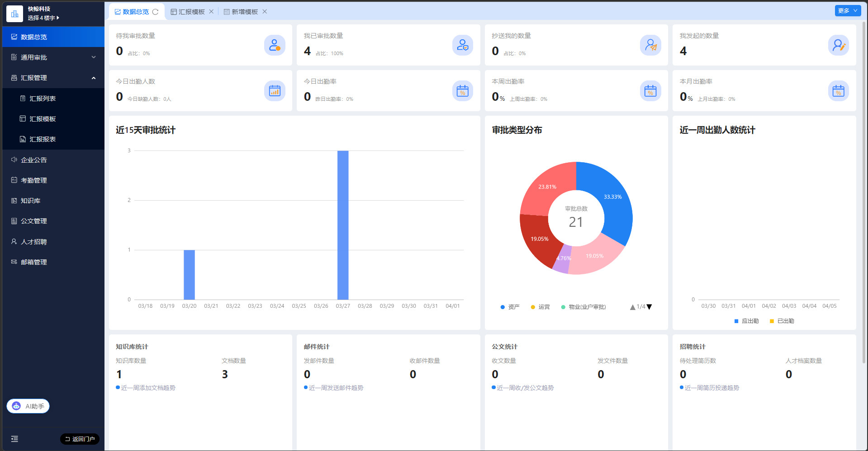Screen dimensions: 868x451
Task: Open the AI助手 assistant
Action: 28,406
